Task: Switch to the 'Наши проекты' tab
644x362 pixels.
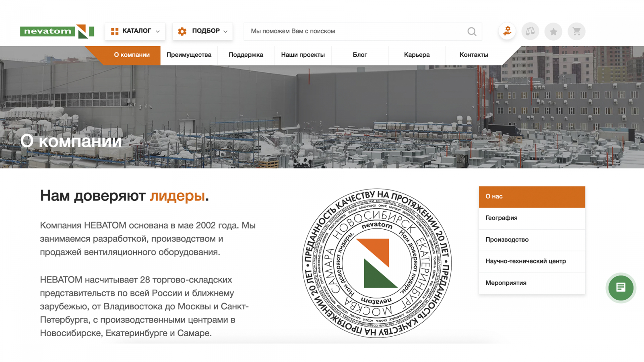Action: (x=303, y=55)
